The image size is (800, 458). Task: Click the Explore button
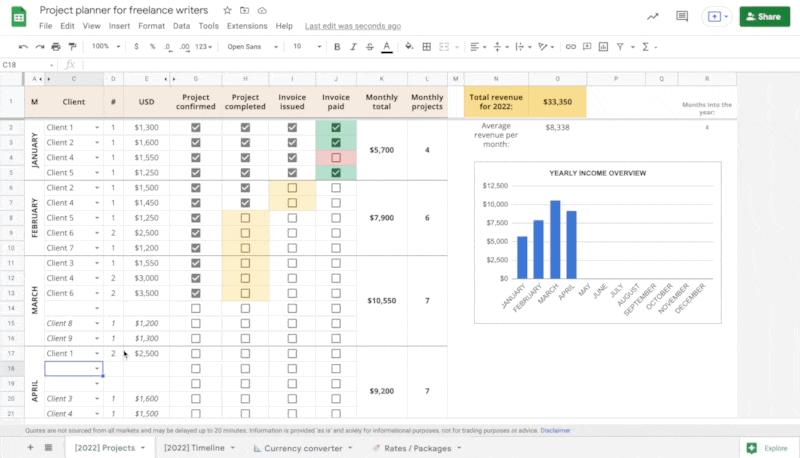click(x=767, y=448)
